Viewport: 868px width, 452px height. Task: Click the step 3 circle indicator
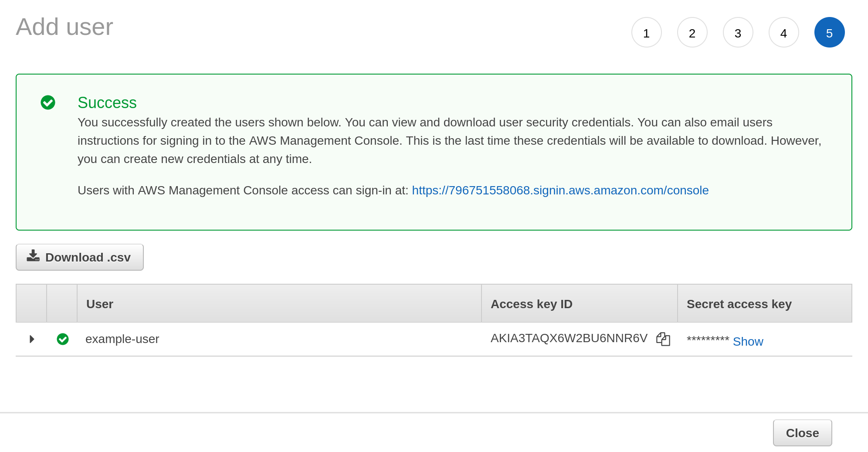coord(738,32)
